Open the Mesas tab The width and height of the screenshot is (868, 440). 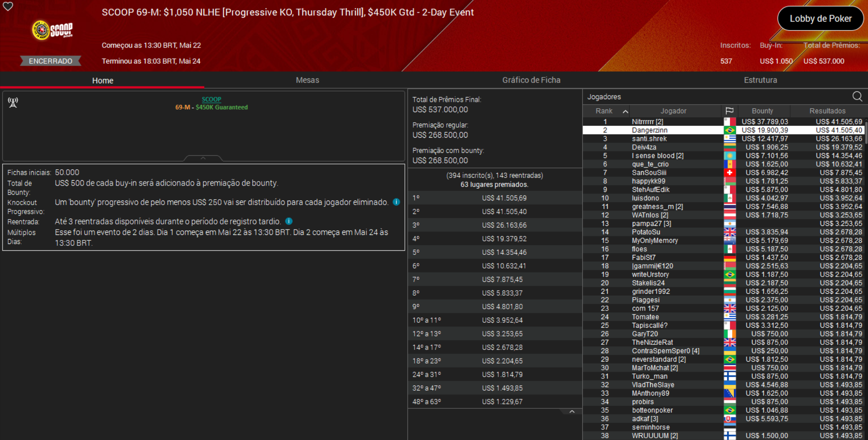[x=307, y=80]
